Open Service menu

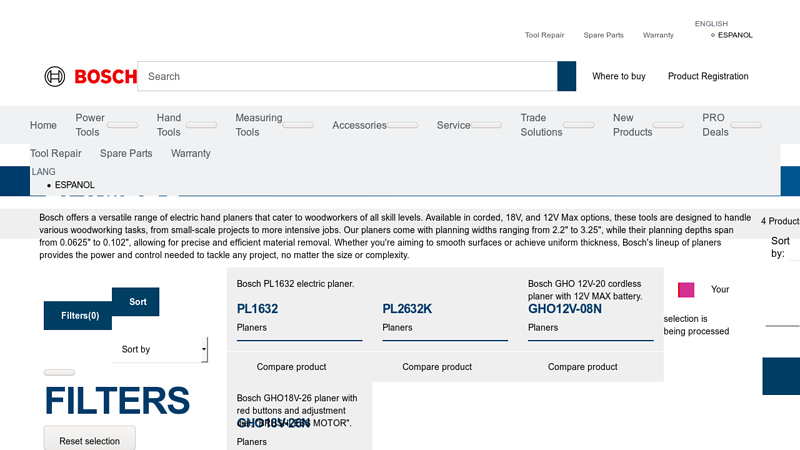[x=453, y=125]
